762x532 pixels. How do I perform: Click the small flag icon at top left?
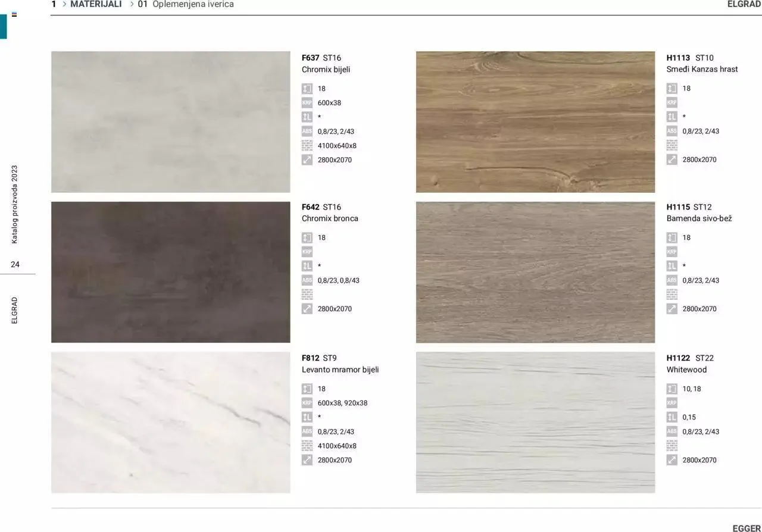[14, 14]
